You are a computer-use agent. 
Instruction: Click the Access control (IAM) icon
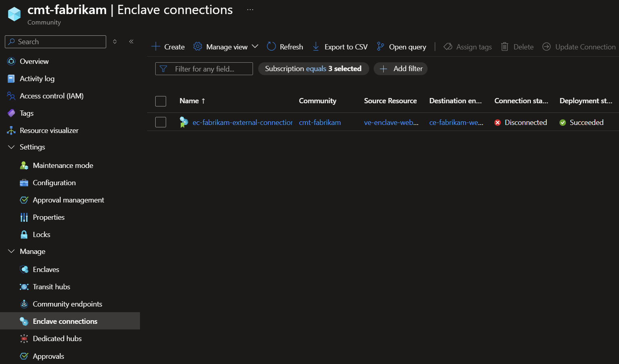pyautogui.click(x=11, y=96)
